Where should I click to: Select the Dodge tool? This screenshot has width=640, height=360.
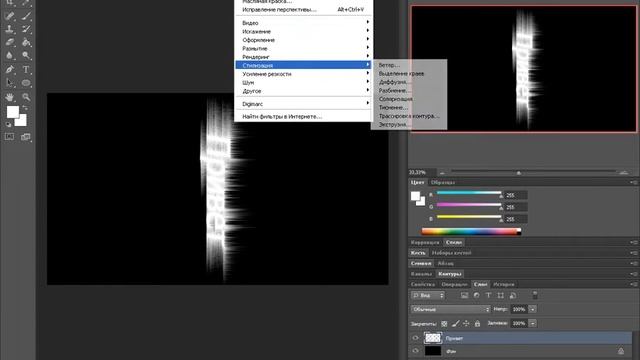point(26,55)
